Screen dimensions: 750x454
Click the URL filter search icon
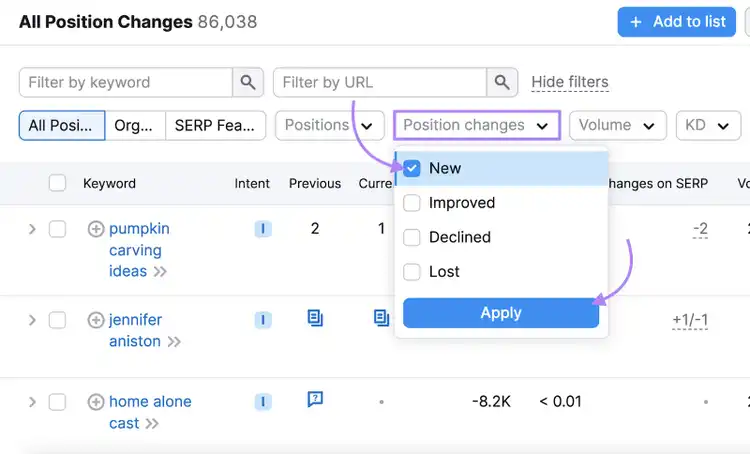[502, 82]
